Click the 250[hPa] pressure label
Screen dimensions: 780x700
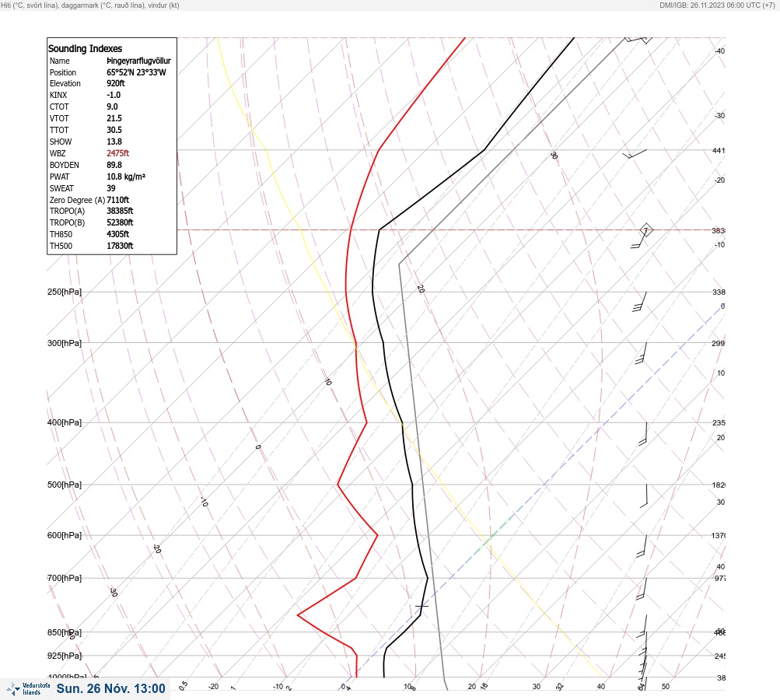coord(65,292)
